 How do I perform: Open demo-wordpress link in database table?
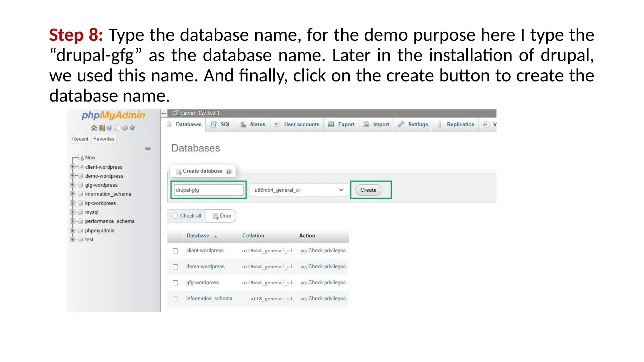click(x=205, y=266)
